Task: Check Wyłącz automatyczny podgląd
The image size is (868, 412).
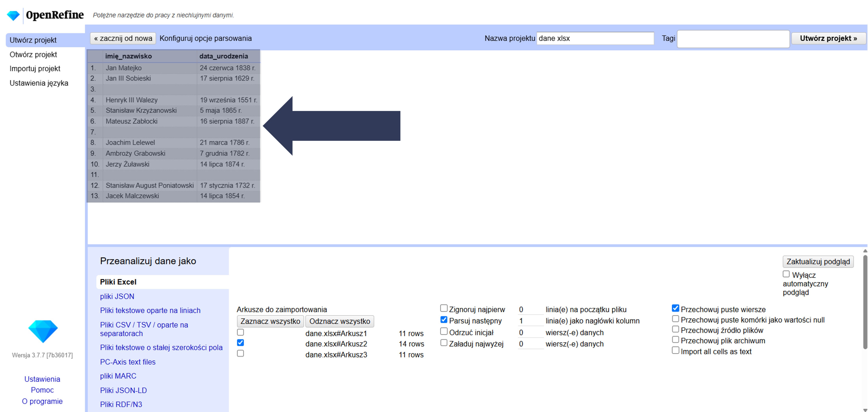Action: 786,274
